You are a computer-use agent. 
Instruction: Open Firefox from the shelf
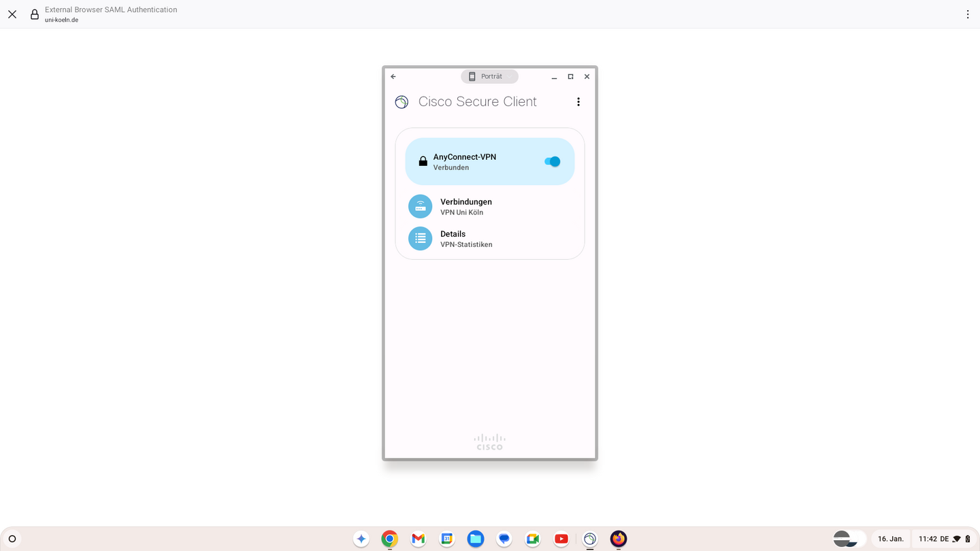[619, 539]
